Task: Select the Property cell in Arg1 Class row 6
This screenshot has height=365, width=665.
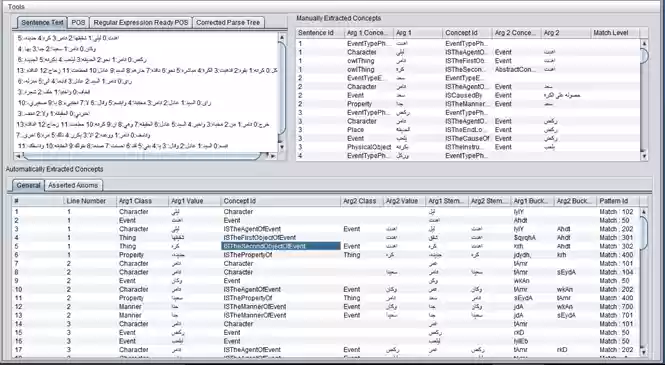Action: pos(142,255)
